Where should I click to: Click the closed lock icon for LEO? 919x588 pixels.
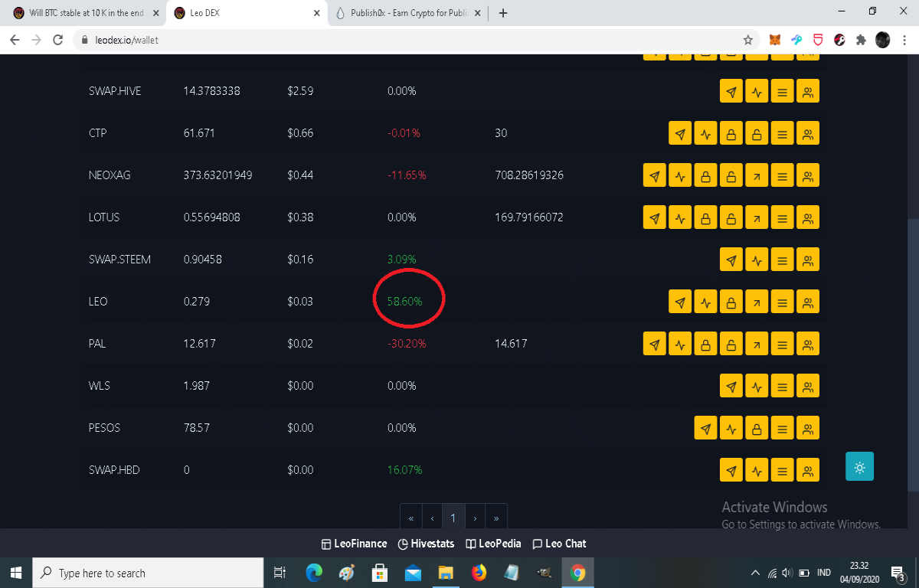point(731,302)
